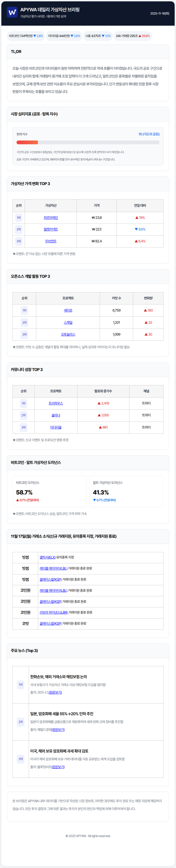The image size is (176, 868).
Task: Click the 비트코인 도미넌스 58.7% card
Action: coord(49,491)
